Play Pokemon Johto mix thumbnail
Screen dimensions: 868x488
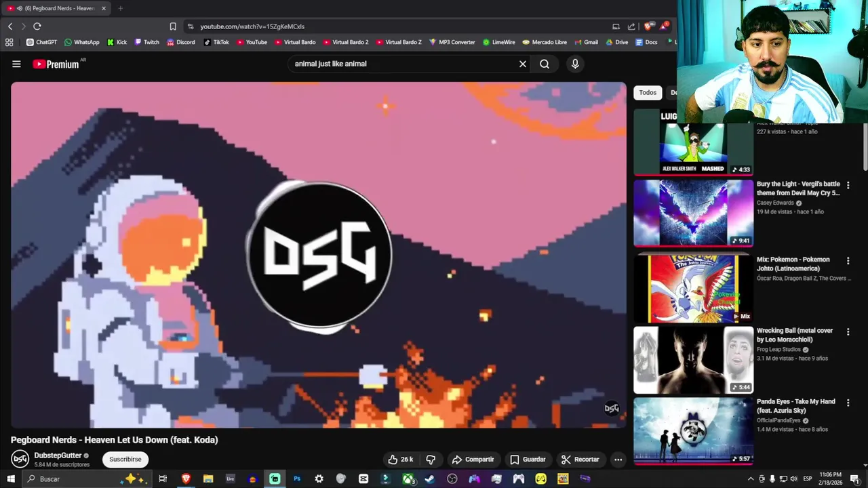(x=693, y=289)
